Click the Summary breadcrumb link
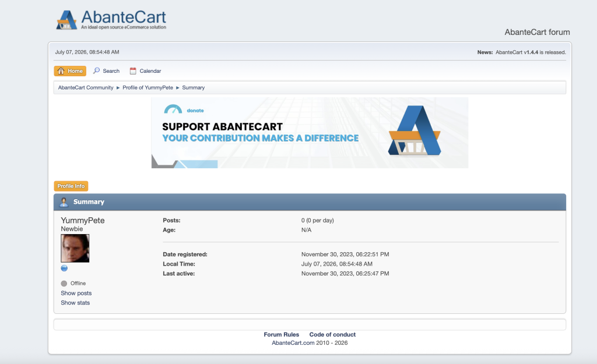 (194, 87)
